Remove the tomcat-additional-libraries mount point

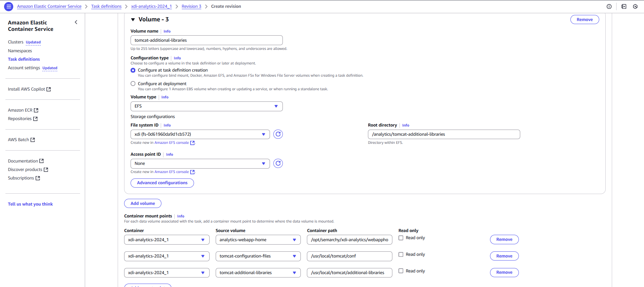point(504,272)
